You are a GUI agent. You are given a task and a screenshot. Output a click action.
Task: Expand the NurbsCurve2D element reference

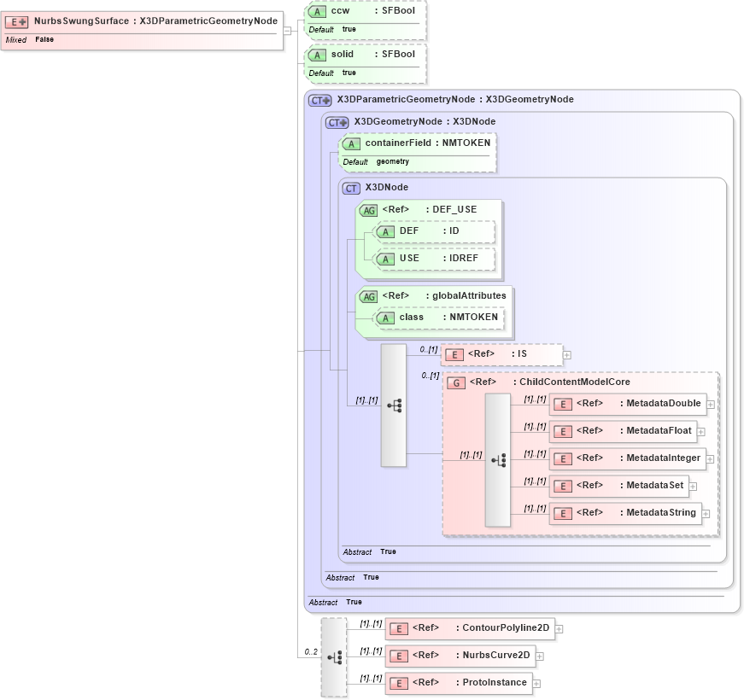pyautogui.click(x=540, y=656)
